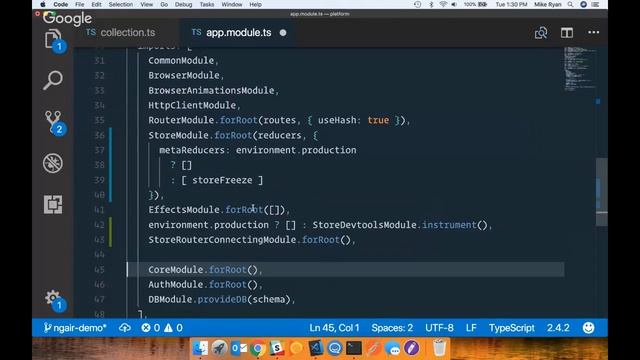Change end of line sequence via LF
The width and height of the screenshot is (640, 360).
(471, 328)
